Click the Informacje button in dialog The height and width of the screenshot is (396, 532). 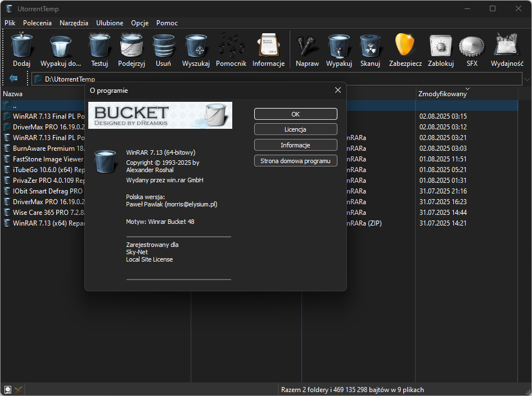coord(295,145)
